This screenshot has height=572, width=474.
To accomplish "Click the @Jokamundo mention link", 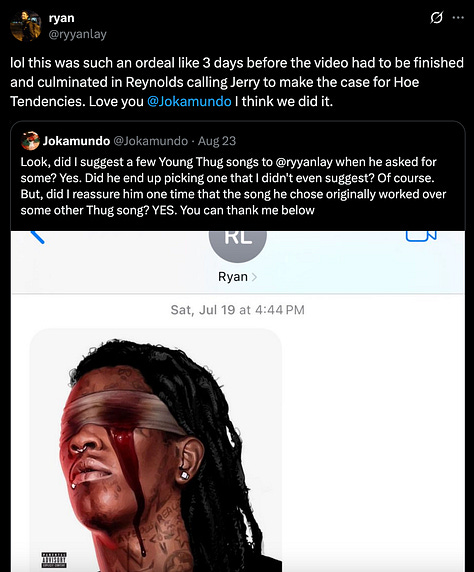I will tap(189, 101).
